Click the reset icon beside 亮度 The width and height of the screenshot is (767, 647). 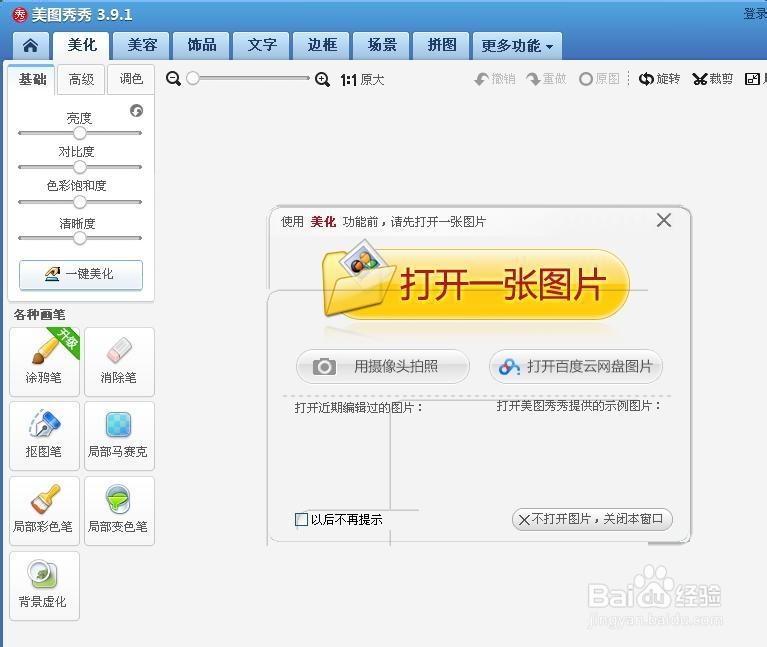(136, 111)
